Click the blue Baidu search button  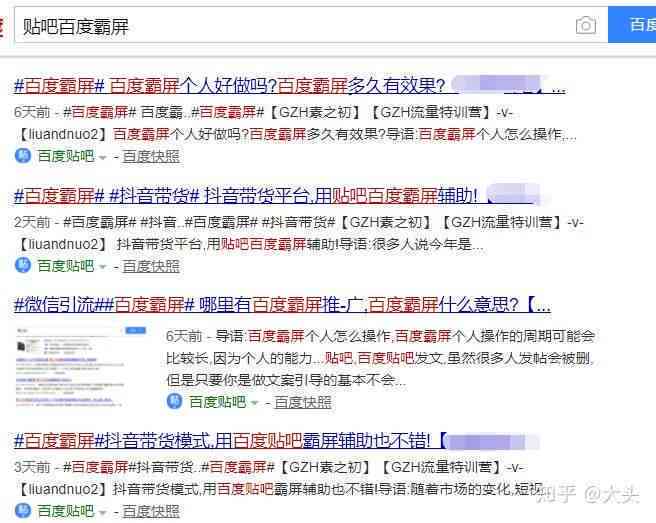tap(632, 25)
